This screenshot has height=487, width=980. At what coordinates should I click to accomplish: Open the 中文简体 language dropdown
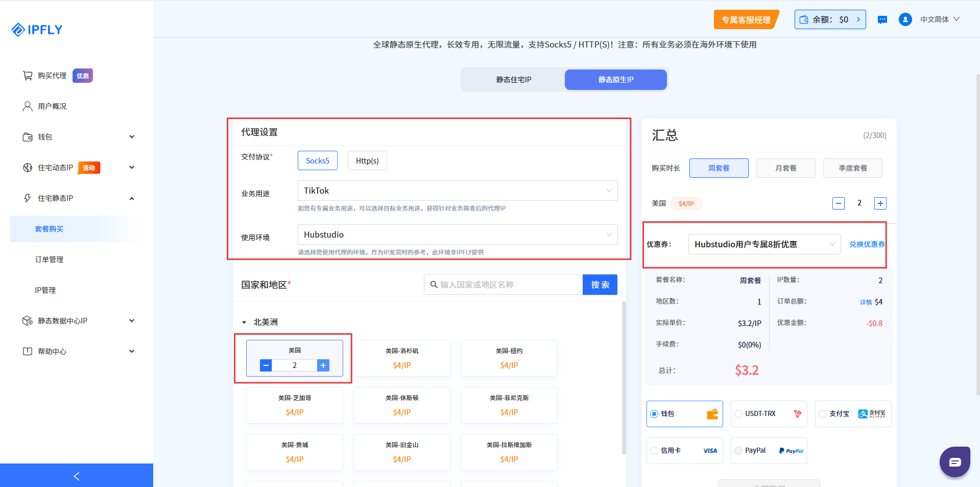coord(940,19)
